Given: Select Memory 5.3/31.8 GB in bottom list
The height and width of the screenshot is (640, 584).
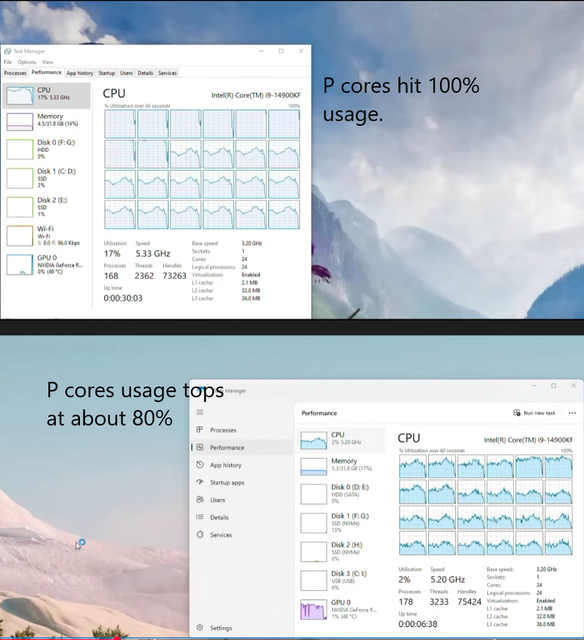Looking at the screenshot, I should tap(341, 467).
